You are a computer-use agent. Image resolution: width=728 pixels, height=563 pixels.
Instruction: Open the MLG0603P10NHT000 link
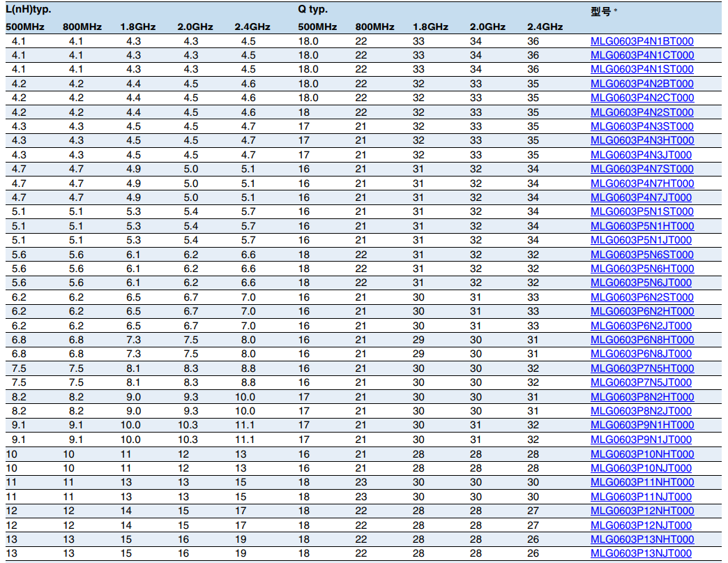tap(642, 454)
